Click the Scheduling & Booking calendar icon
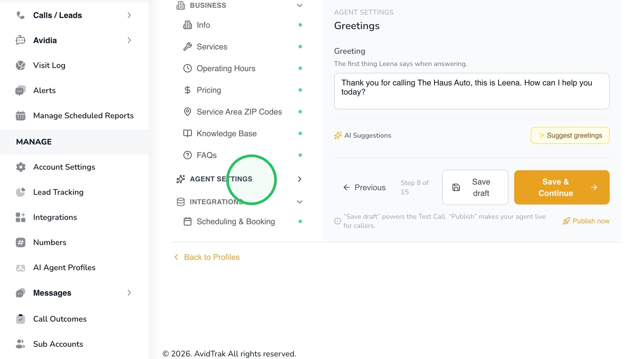The height and width of the screenshot is (359, 644). [187, 221]
